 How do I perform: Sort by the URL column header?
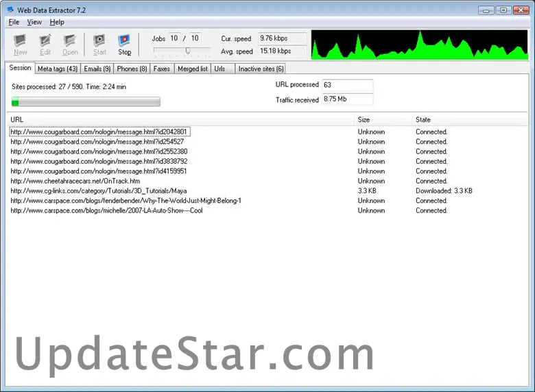(x=181, y=120)
